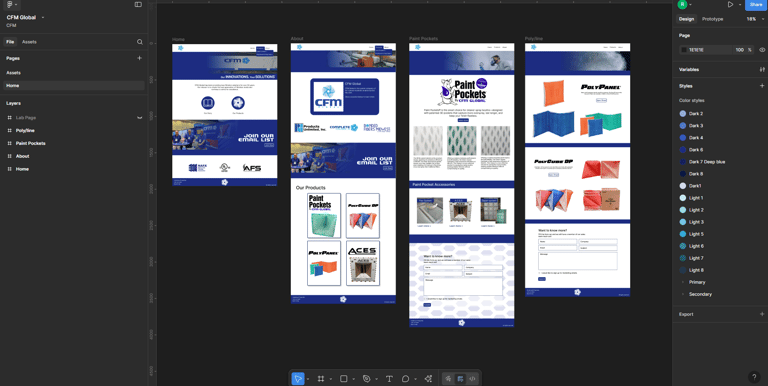Switch to the Design tab

[686, 19]
